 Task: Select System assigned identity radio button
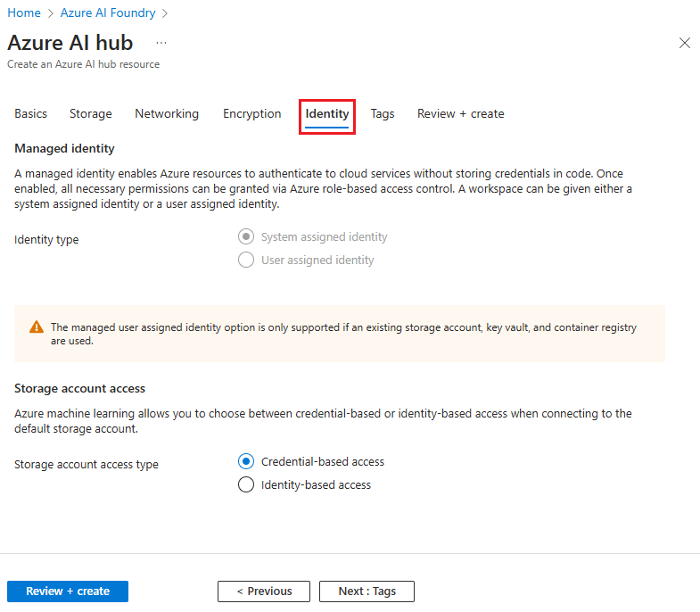(x=246, y=236)
